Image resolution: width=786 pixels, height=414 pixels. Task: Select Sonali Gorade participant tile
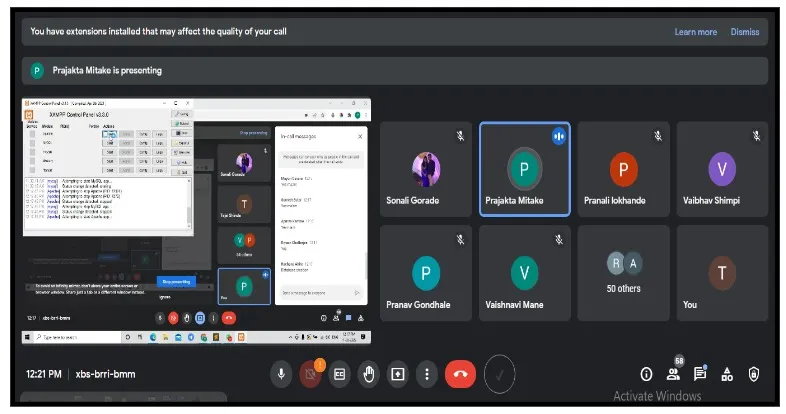point(426,169)
